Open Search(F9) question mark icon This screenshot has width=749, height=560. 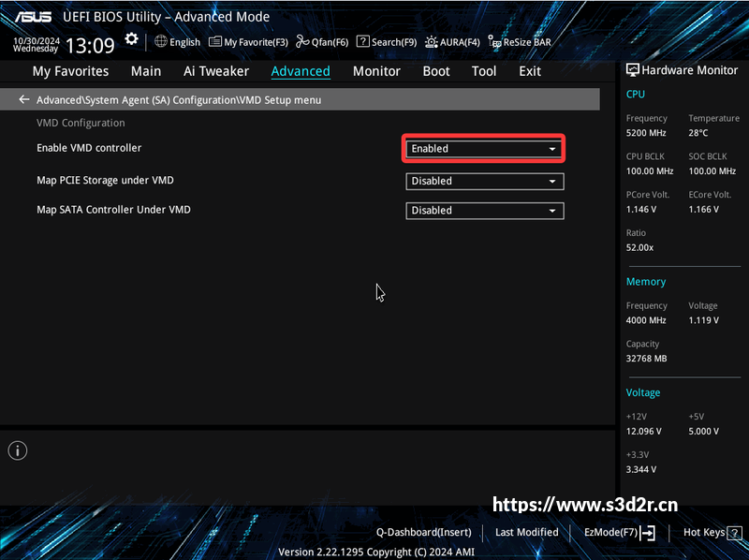[363, 41]
